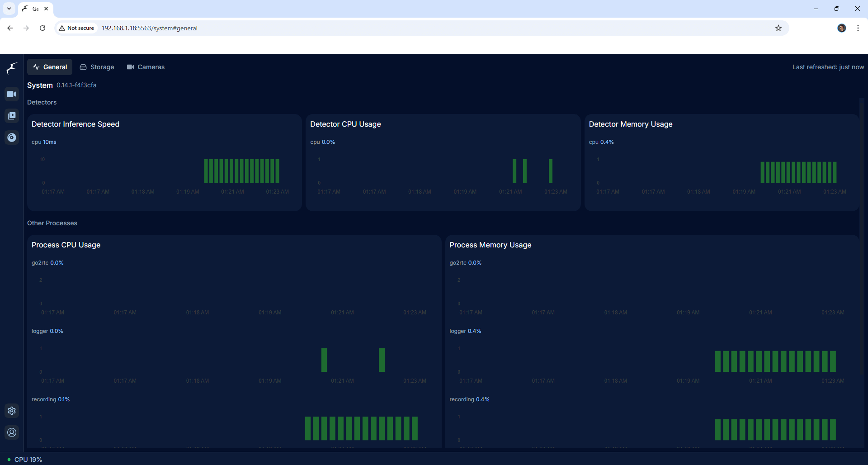The image size is (868, 465).
Task: Click the CPU 19% status indicator
Action: point(25,460)
